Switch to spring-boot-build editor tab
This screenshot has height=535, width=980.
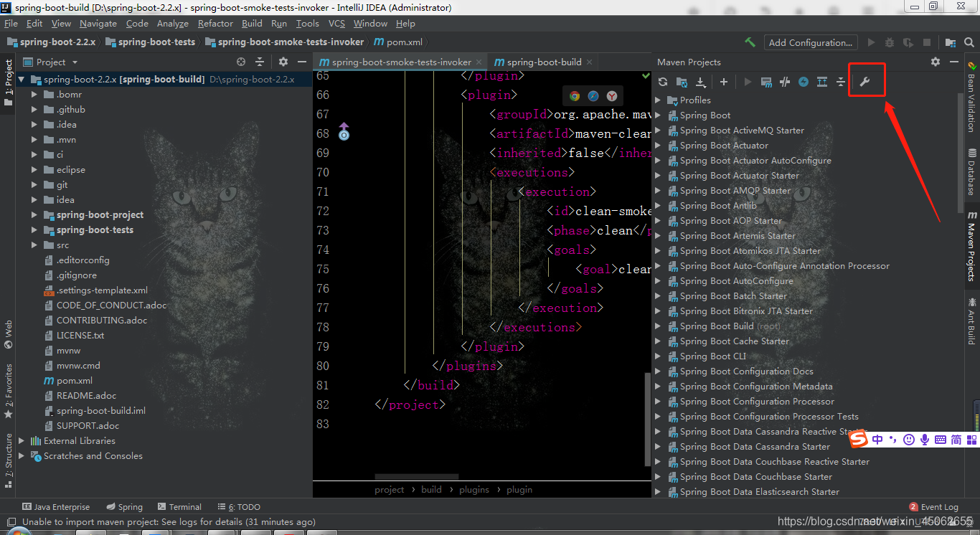pos(544,62)
